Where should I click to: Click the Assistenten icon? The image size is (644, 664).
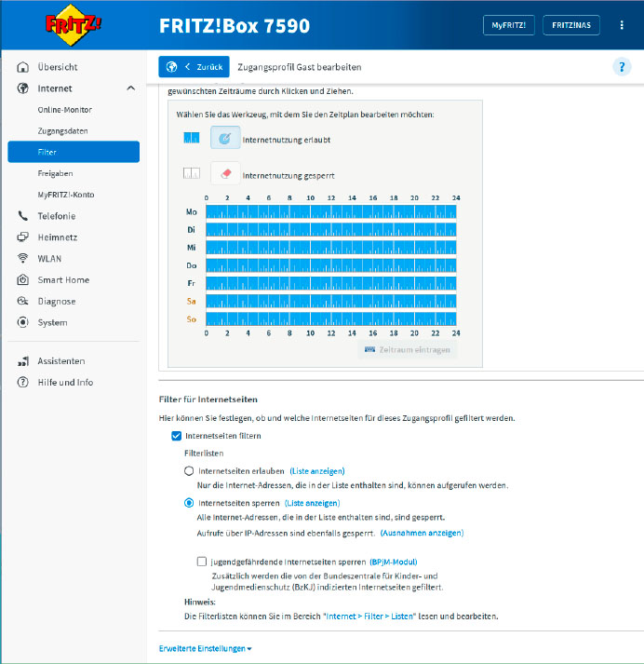click(23, 361)
